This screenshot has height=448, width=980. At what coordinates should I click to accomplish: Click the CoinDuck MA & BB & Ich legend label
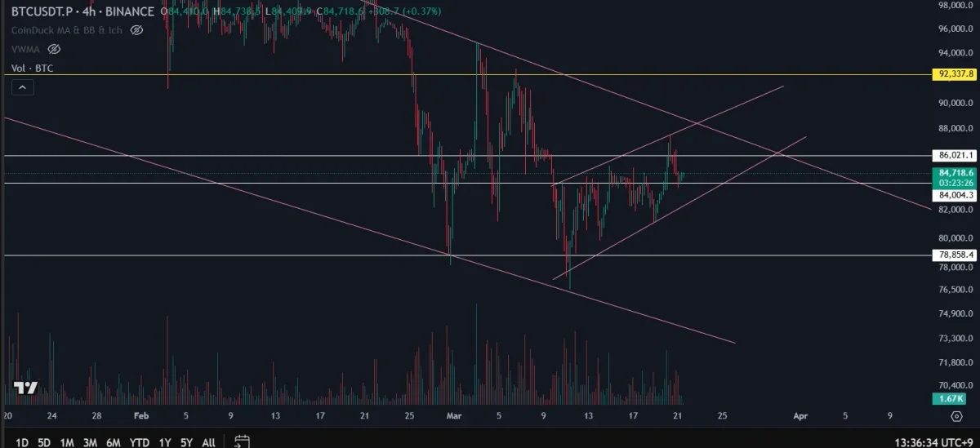(67, 30)
